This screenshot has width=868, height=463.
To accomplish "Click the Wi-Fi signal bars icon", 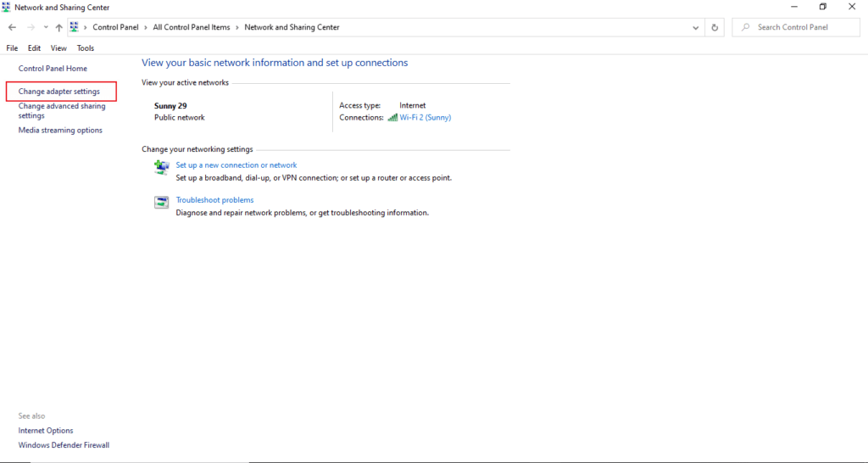I will coord(392,118).
